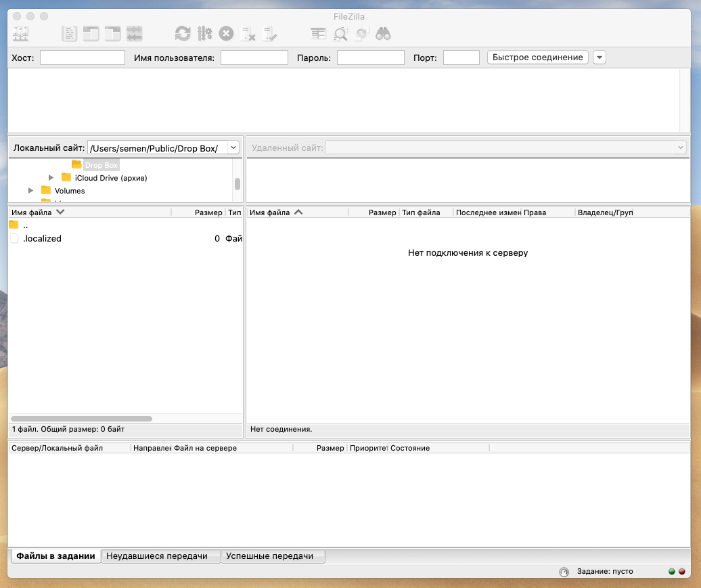This screenshot has width=701, height=588.
Task: Toggle synchronized browsing icon
Action: pyautogui.click(x=362, y=34)
